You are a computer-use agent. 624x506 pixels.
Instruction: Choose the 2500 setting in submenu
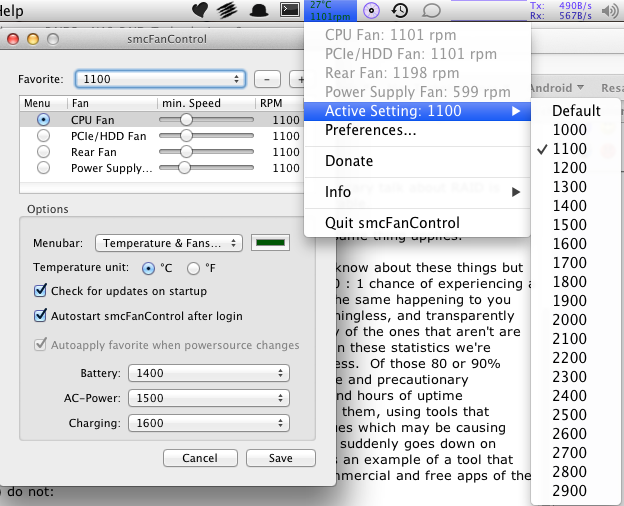[x=576, y=415]
